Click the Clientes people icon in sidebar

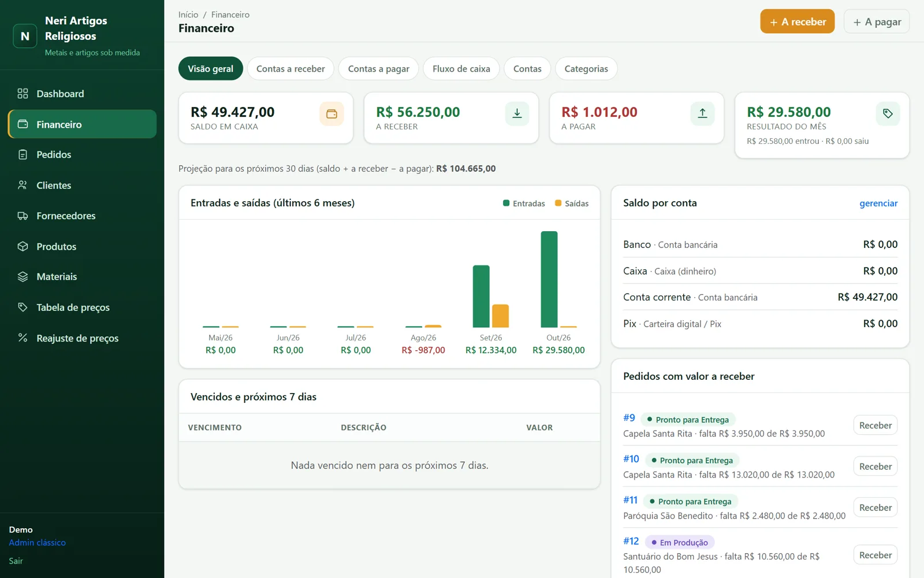pyautogui.click(x=23, y=185)
